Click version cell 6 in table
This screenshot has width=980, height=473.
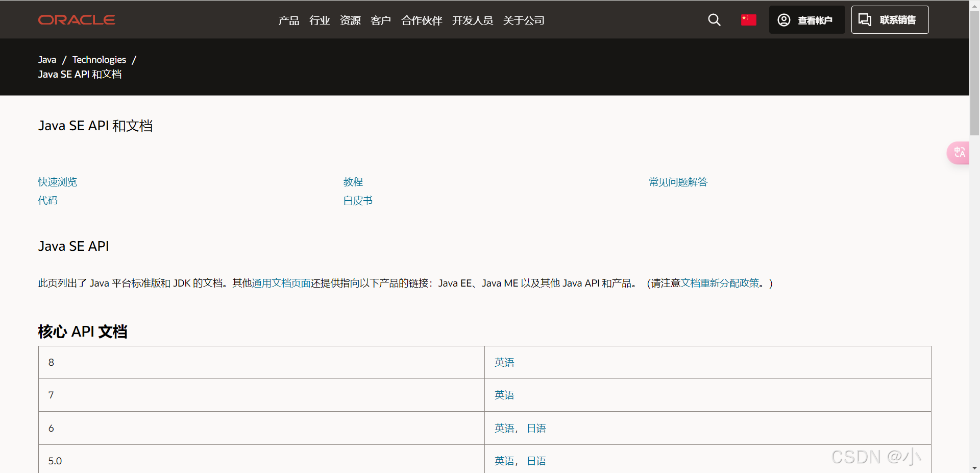[261, 428]
